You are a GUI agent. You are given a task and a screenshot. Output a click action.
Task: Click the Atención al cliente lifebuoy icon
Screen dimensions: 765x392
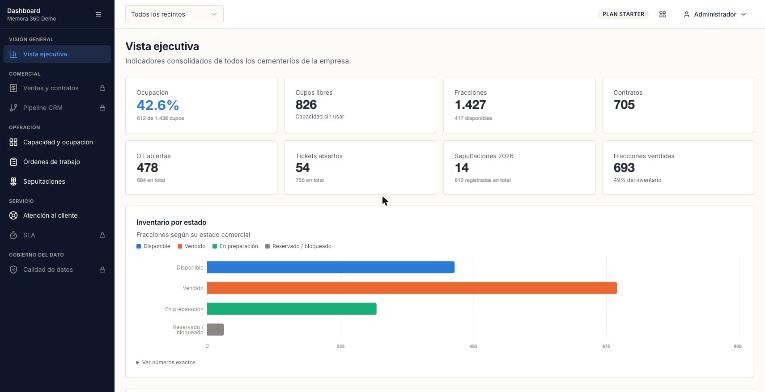click(x=14, y=215)
